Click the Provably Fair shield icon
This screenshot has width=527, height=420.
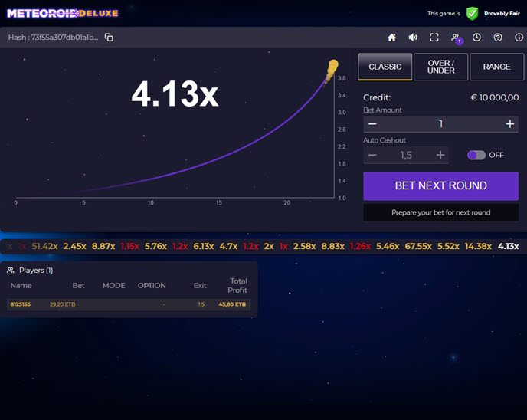pos(472,13)
